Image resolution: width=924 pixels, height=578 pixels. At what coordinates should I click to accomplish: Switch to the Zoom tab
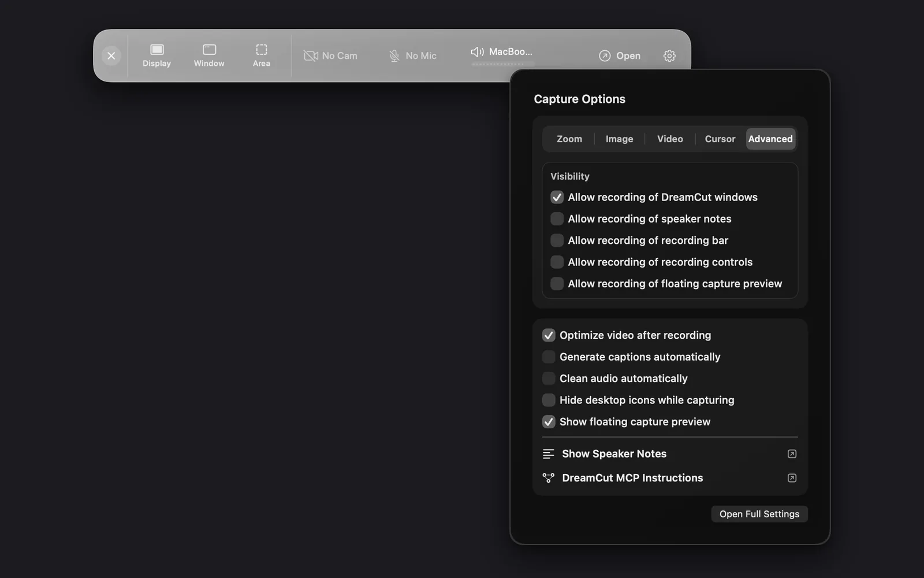pos(569,139)
